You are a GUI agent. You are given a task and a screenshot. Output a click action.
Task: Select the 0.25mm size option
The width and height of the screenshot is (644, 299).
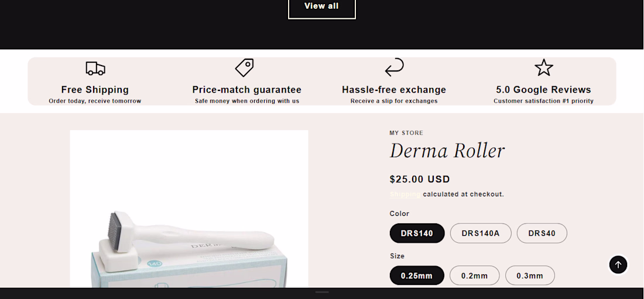pos(417,276)
